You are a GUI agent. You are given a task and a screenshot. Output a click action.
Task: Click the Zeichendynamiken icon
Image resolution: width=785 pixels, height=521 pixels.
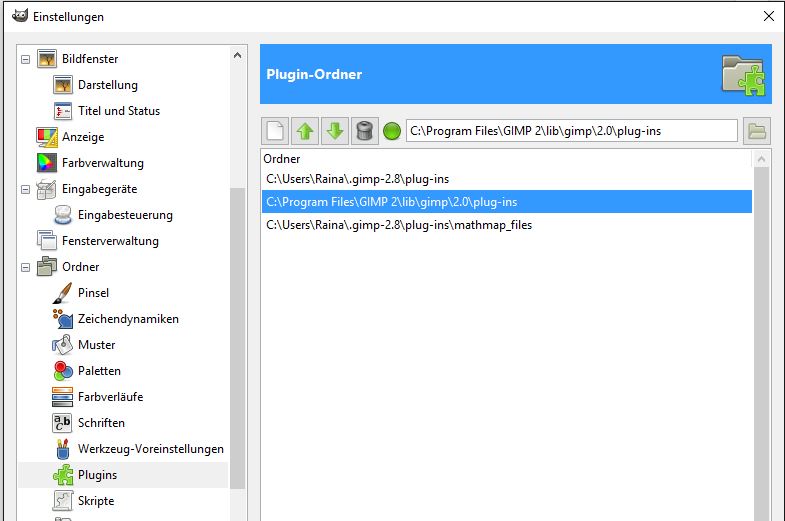(63, 319)
